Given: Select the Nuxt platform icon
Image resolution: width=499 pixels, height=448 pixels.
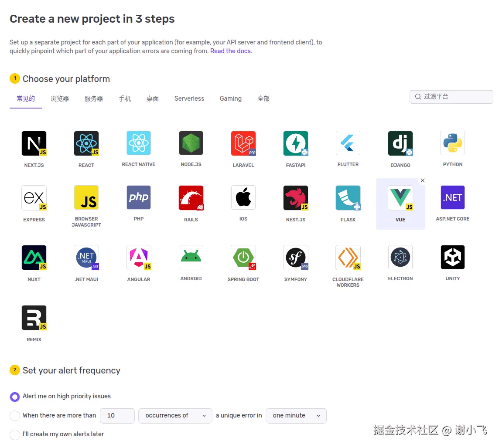Looking at the screenshot, I should (x=34, y=258).
